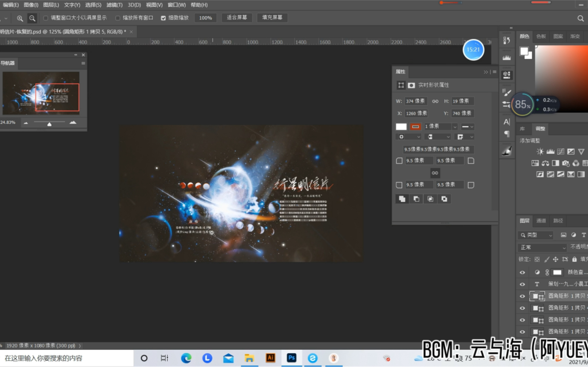Add a Channel Mixer adjustment
The image size is (588, 367).
[575, 163]
